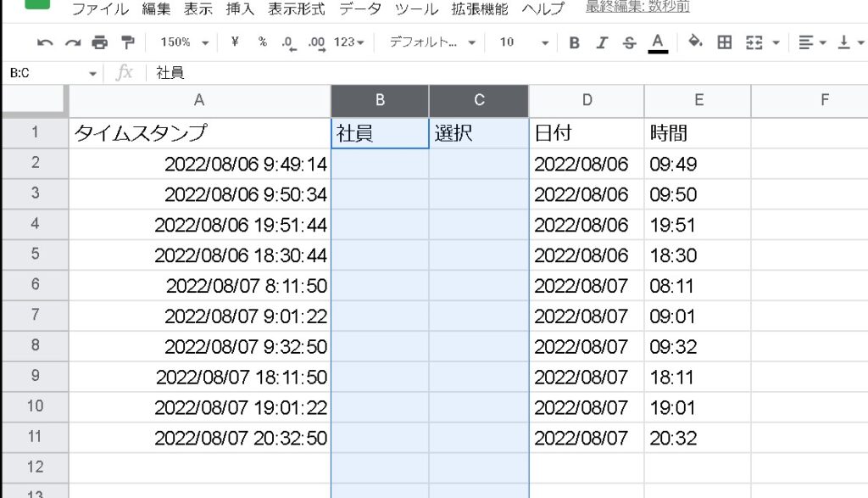Open the 表示形式 menu
868x498 pixels.
pos(296,9)
